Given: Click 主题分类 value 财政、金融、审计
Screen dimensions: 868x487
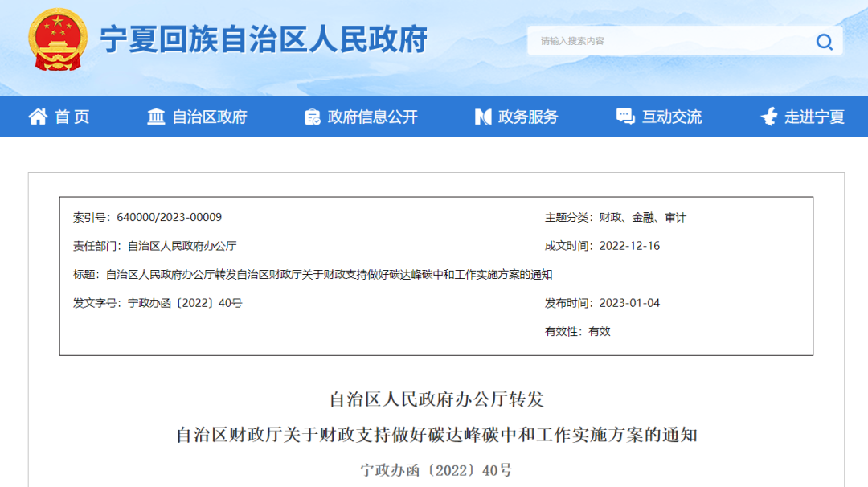Looking at the screenshot, I should [x=642, y=218].
